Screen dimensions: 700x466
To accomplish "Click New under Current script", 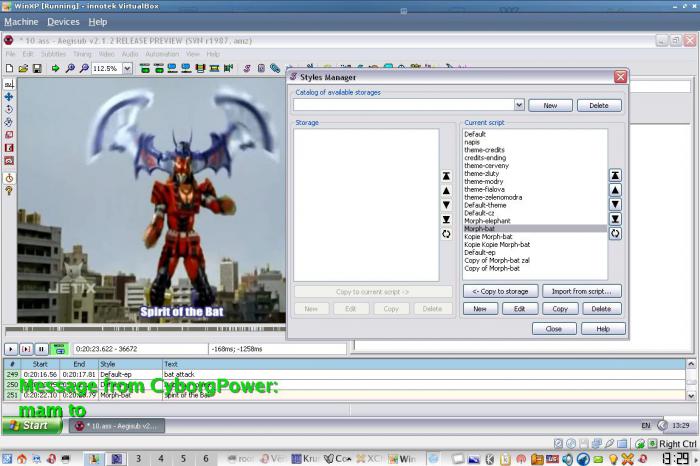I will pos(480,308).
